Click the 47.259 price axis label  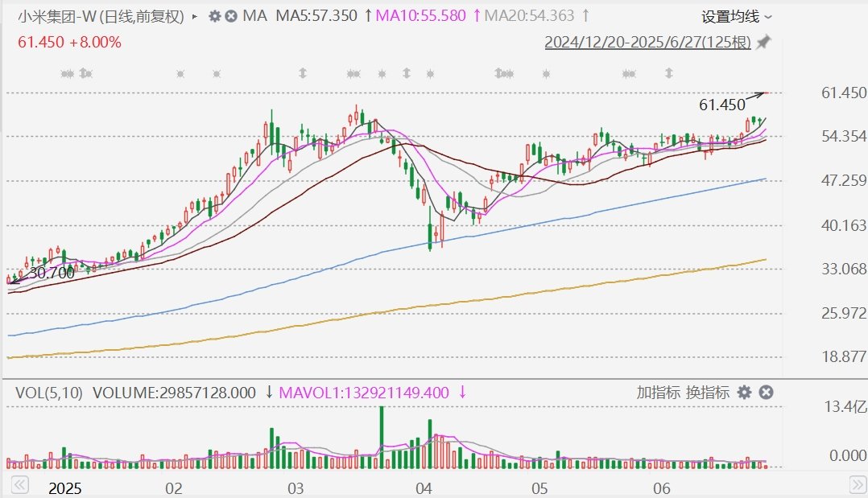click(x=844, y=180)
